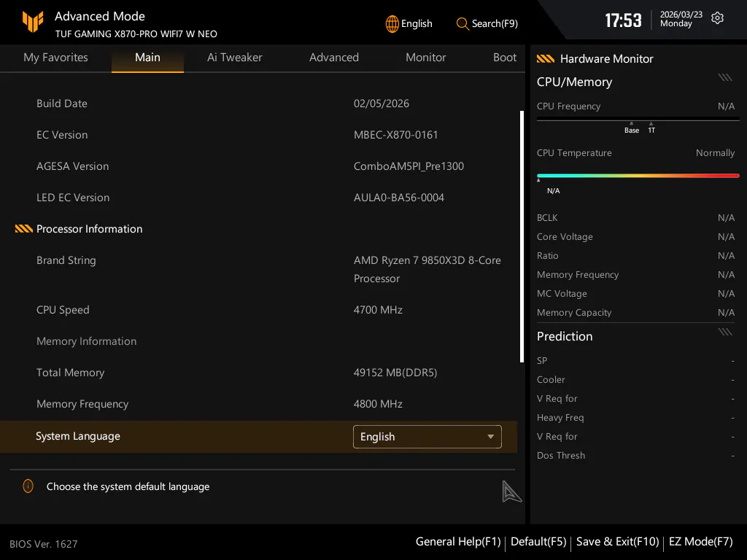Switch to EZ Mode(F7)
The image size is (747, 560).
pyautogui.click(x=701, y=542)
